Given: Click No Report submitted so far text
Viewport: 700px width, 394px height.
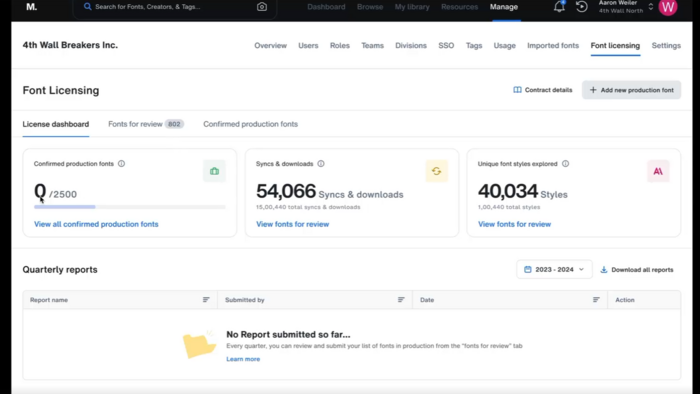Looking at the screenshot, I should (x=288, y=334).
